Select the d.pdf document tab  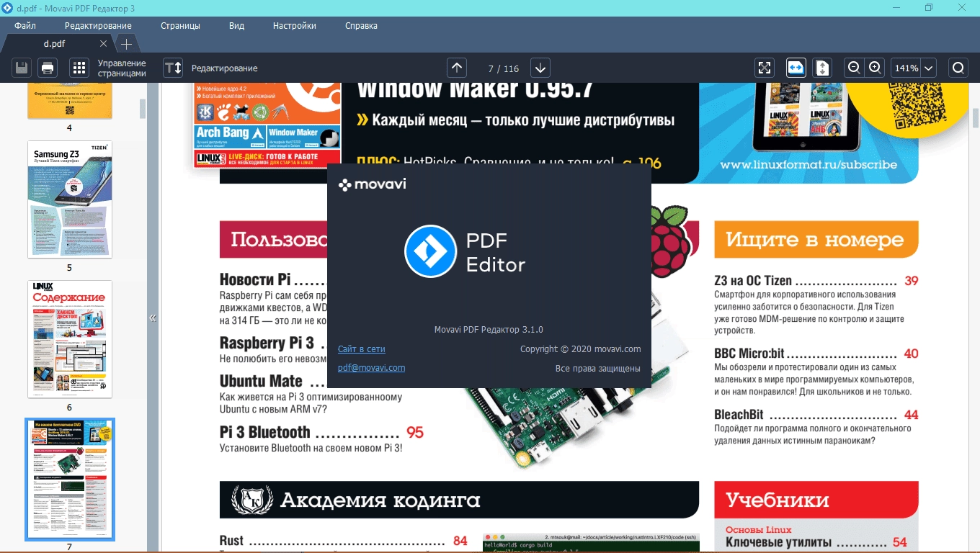coord(54,43)
